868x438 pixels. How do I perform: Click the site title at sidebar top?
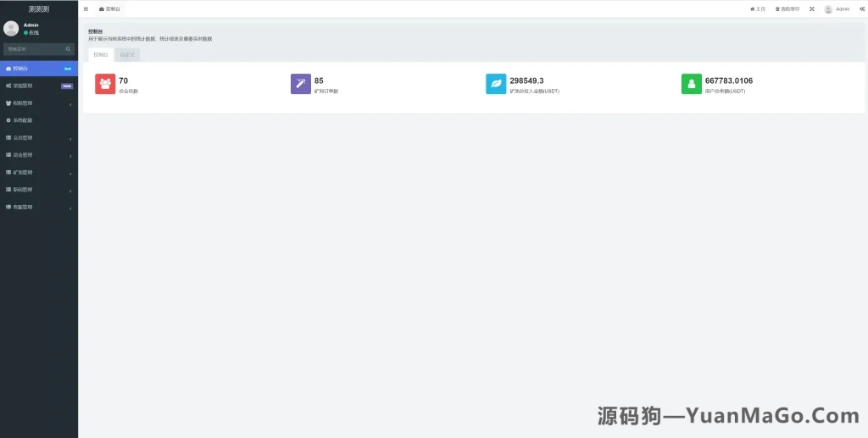(x=39, y=8)
